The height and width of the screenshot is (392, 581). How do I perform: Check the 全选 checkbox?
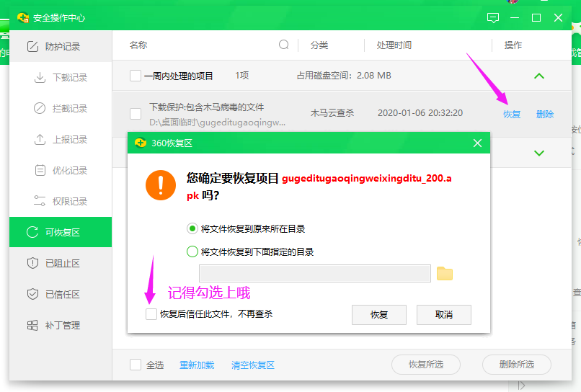click(136, 365)
